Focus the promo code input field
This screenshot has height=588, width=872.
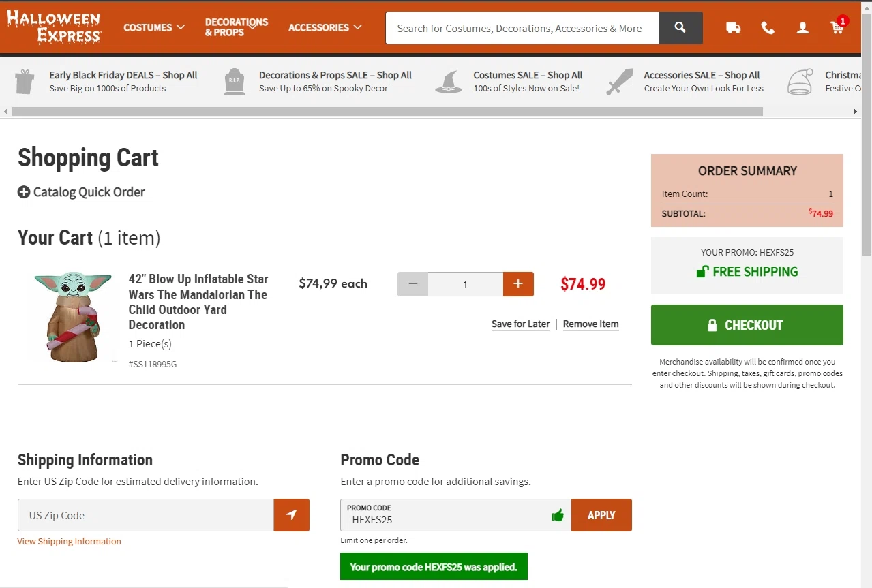click(x=455, y=515)
